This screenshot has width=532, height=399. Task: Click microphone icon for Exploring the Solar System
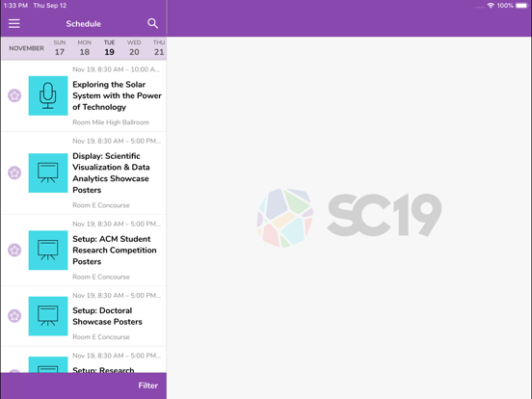[x=48, y=95]
